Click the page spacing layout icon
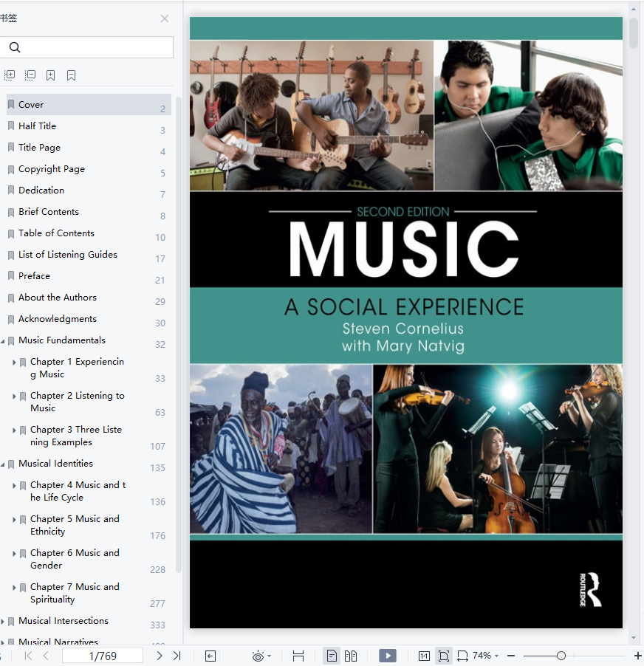The height and width of the screenshot is (666, 644). click(298, 656)
